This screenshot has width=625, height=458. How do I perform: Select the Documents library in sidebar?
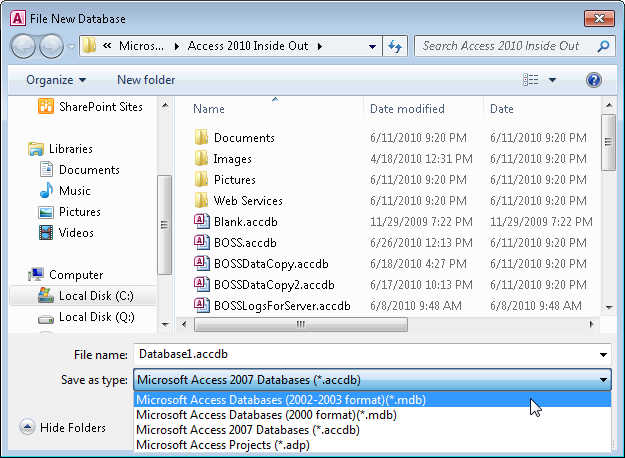pos(79,170)
